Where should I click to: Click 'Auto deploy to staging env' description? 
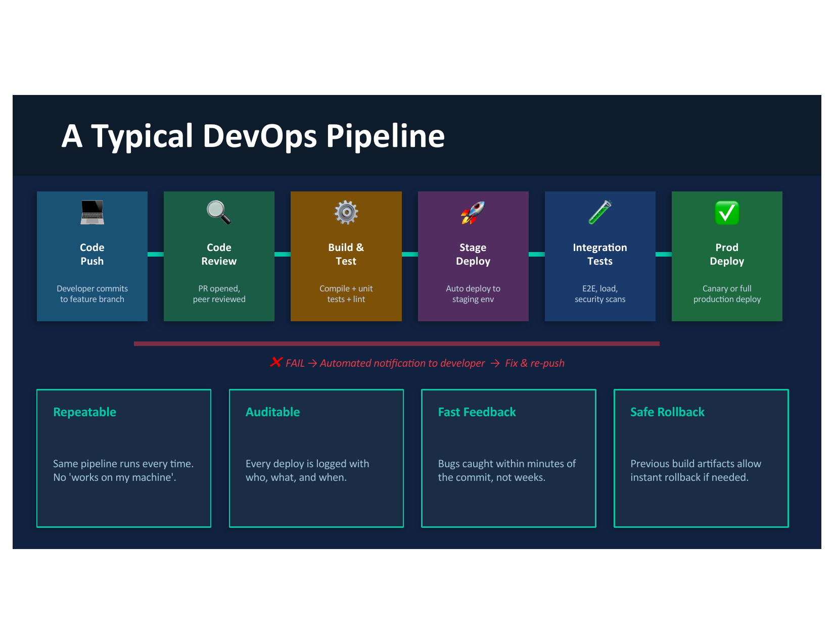473,294
